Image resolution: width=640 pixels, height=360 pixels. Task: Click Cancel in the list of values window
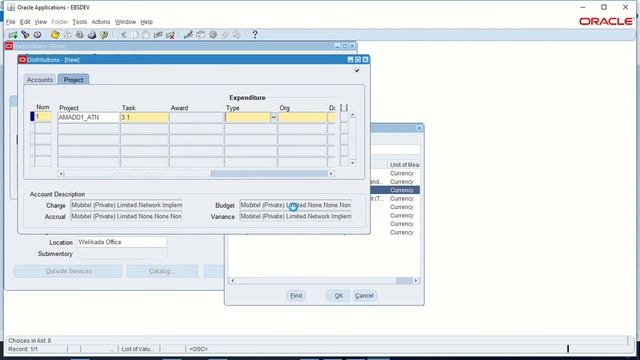click(364, 296)
